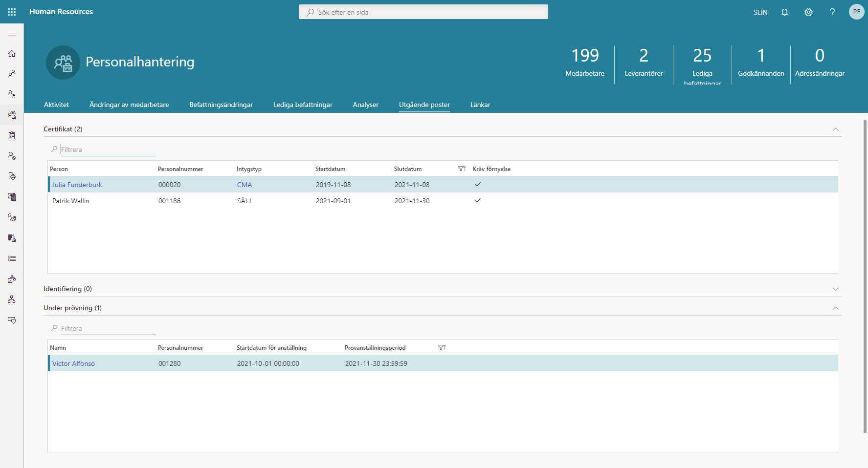868x468 pixels.
Task: Open the Lediga befattningar tab
Action: 303,105
